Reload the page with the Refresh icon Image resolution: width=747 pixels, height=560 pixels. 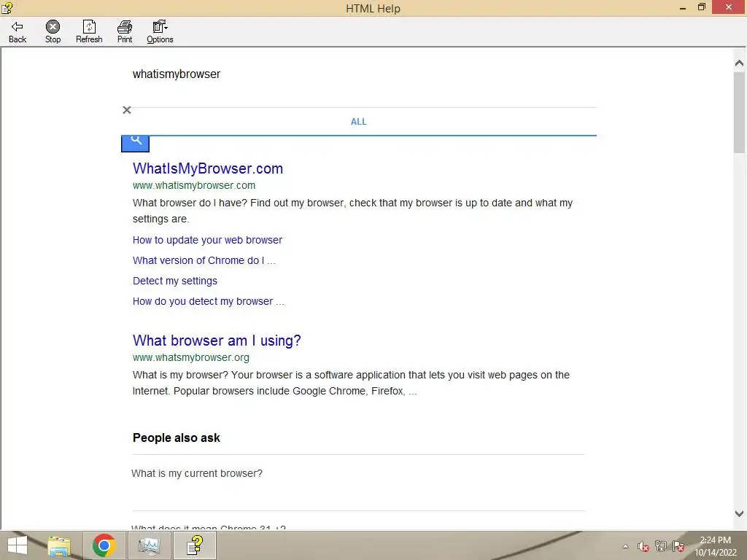(89, 32)
